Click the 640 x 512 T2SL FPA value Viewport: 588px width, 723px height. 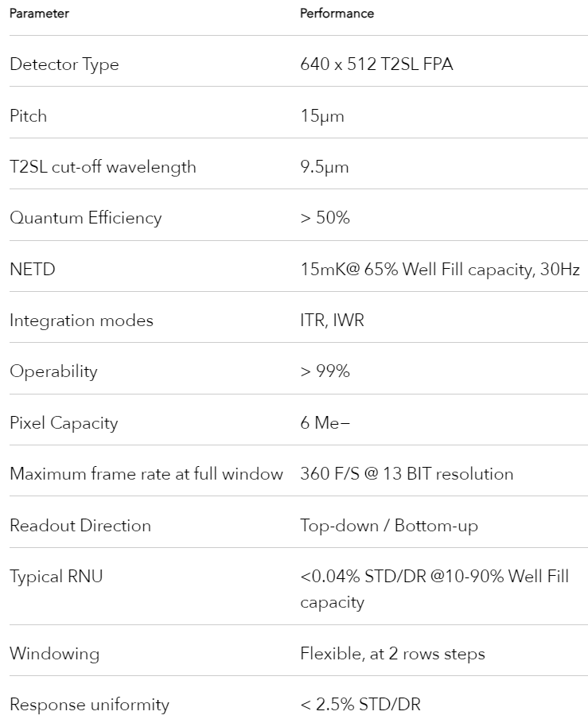(376, 64)
